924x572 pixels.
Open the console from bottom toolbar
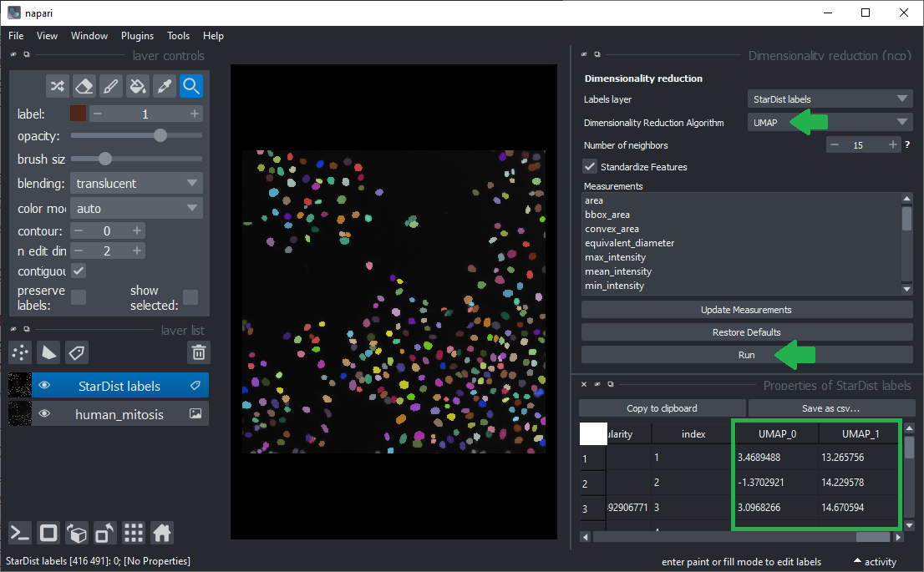21,533
